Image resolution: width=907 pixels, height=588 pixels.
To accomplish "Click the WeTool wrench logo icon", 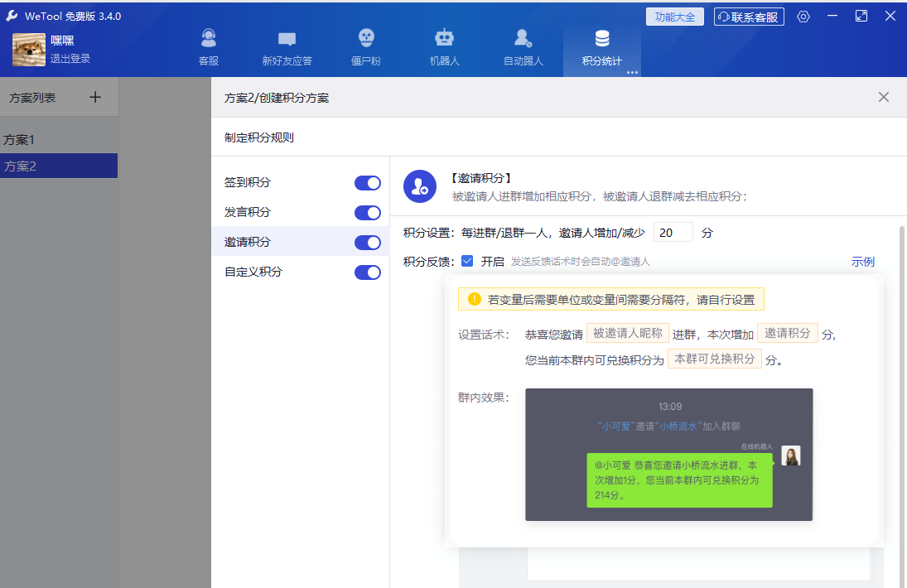I will (12, 16).
